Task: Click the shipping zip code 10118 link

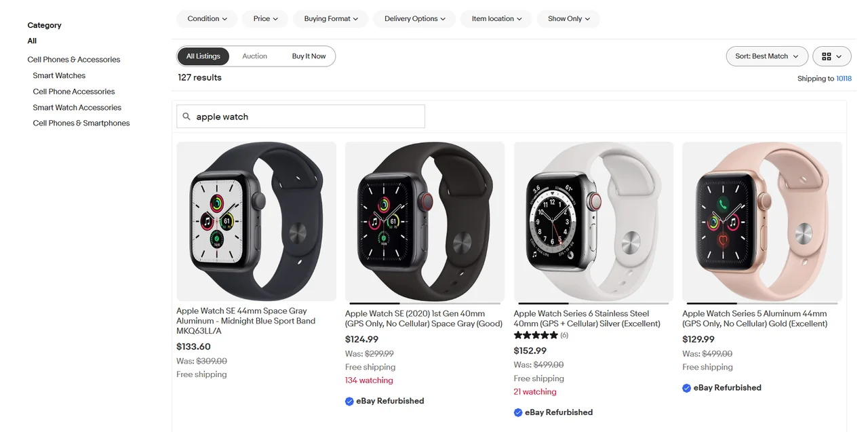Action: point(844,78)
